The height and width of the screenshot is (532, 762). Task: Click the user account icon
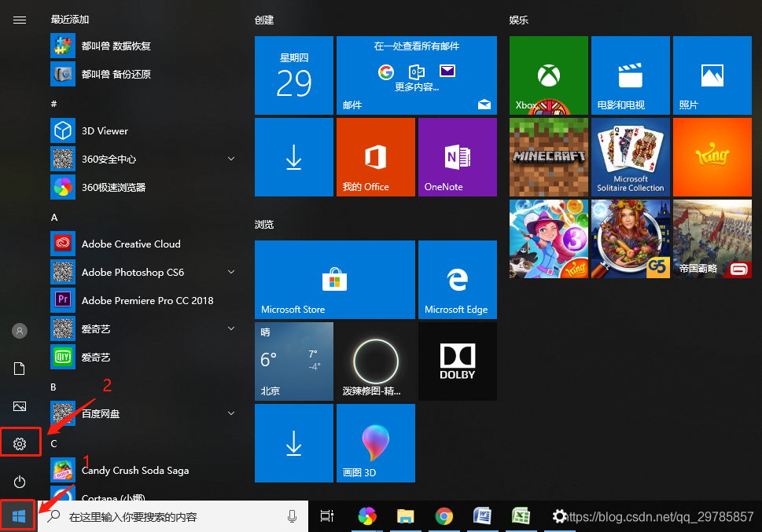coord(19,330)
